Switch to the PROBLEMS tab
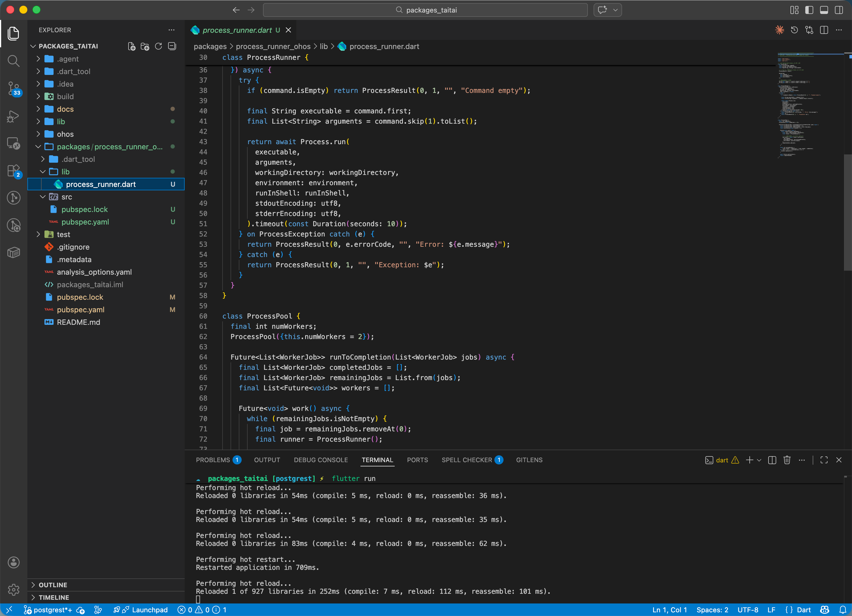Screen dimensions: 852x616 213,460
